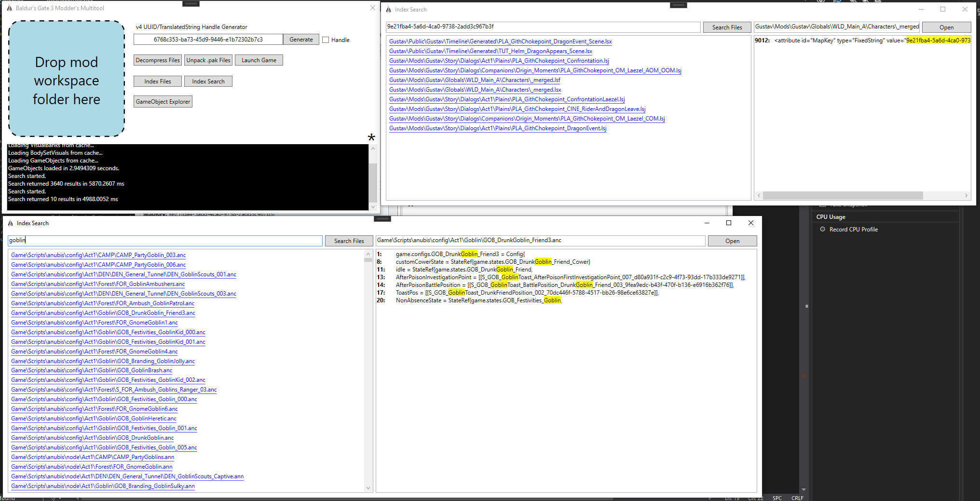Open DEN_GoblinScouts_Captive.ann result

pos(127,476)
